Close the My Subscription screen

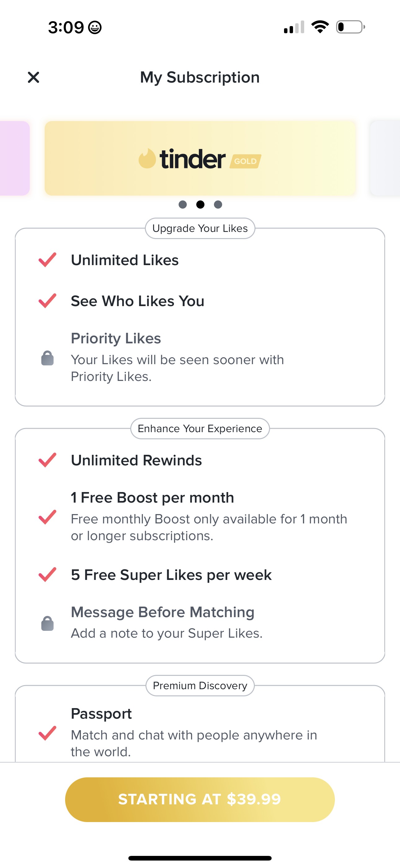click(x=33, y=77)
